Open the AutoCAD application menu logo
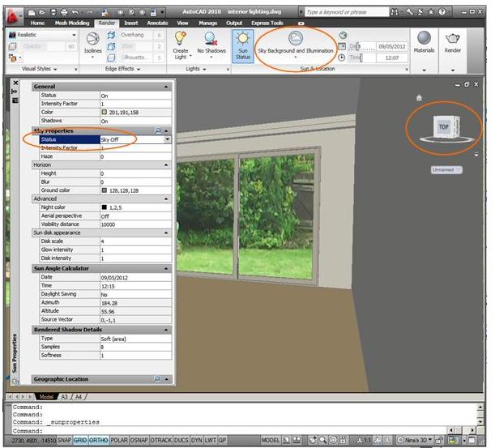The height and width of the screenshot is (448, 495). (13, 16)
